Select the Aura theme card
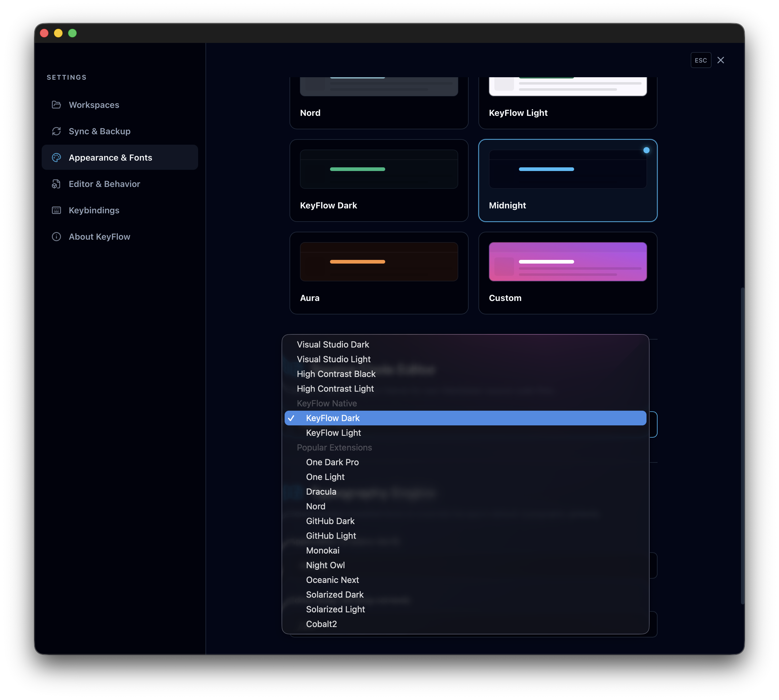 click(x=379, y=273)
